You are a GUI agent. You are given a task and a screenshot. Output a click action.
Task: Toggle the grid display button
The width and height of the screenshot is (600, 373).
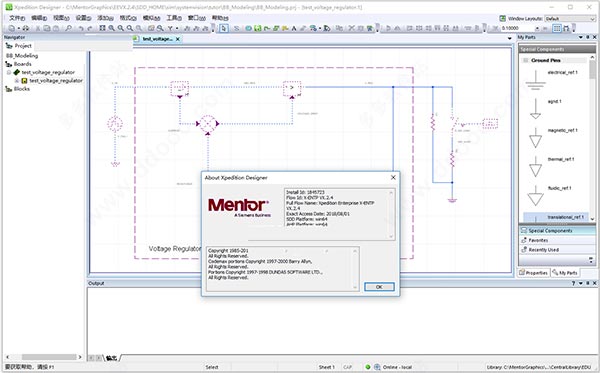[557, 28]
